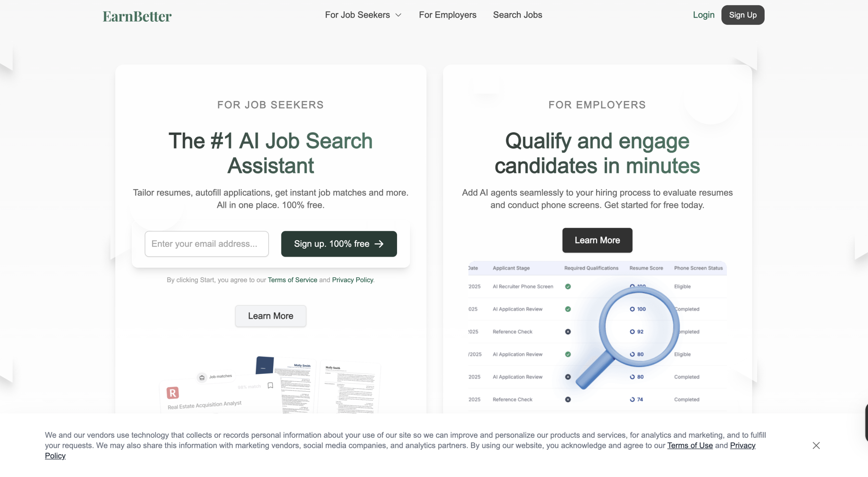Click the Login link
This screenshot has width=868, height=477.
(x=704, y=15)
